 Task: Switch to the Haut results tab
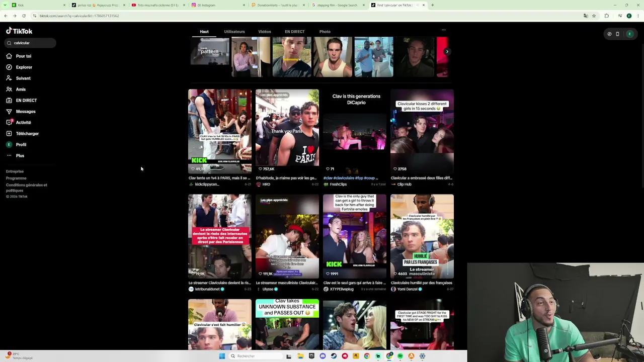pos(204,32)
